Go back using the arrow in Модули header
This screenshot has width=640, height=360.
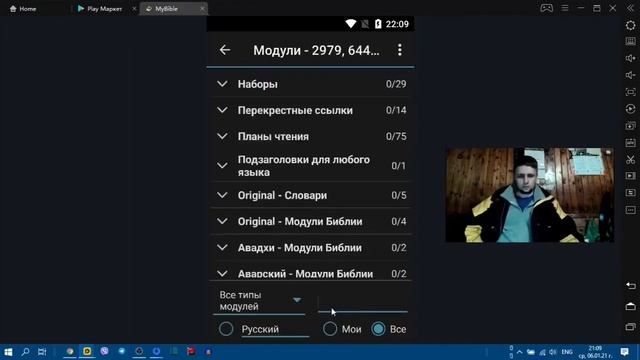pyautogui.click(x=224, y=50)
